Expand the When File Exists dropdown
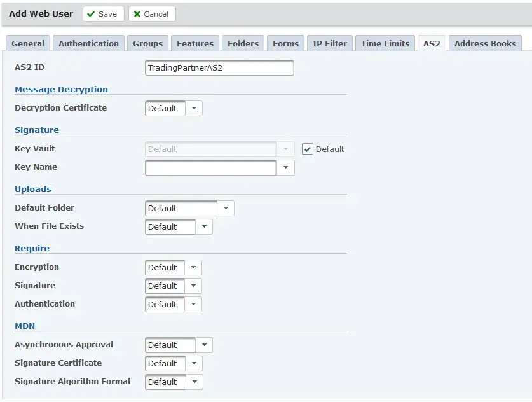The height and width of the screenshot is (402, 532). [x=204, y=227]
